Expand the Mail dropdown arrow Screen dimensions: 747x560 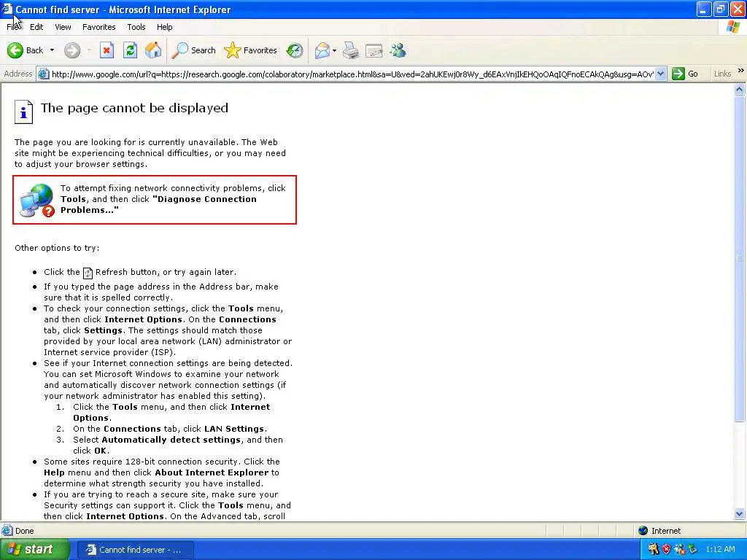334,50
